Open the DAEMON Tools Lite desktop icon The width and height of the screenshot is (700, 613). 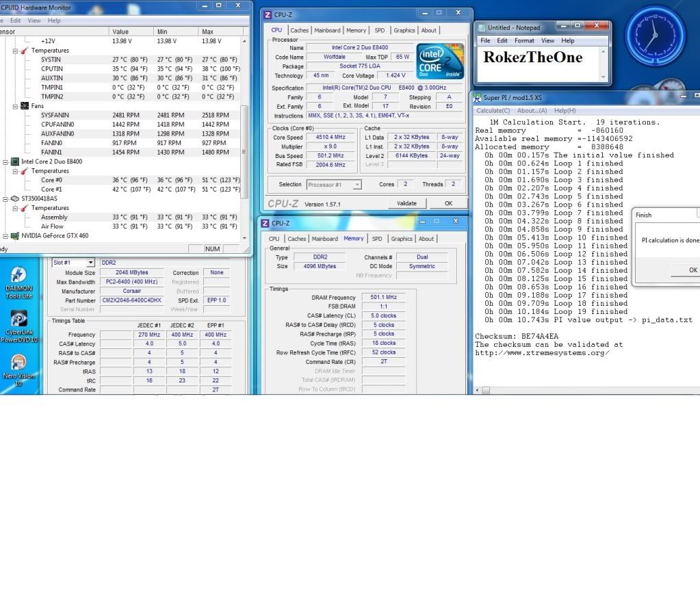coord(18,282)
